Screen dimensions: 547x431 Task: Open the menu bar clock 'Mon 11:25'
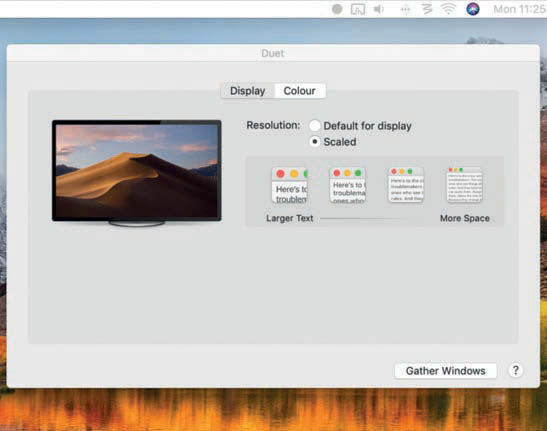520,9
